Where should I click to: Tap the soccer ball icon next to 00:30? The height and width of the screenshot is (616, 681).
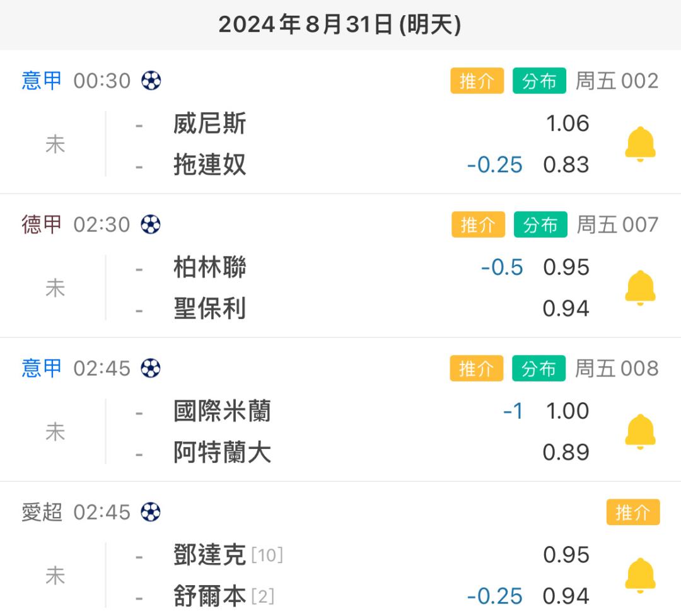(151, 81)
